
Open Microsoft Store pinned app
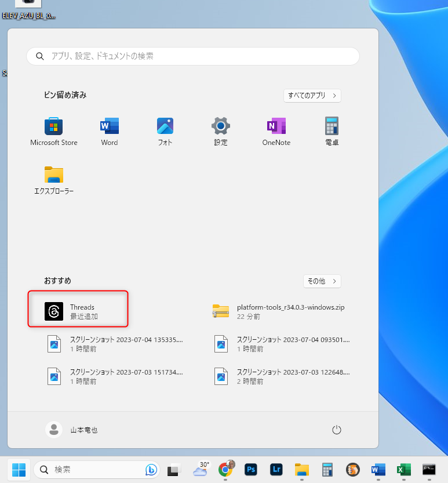(53, 132)
